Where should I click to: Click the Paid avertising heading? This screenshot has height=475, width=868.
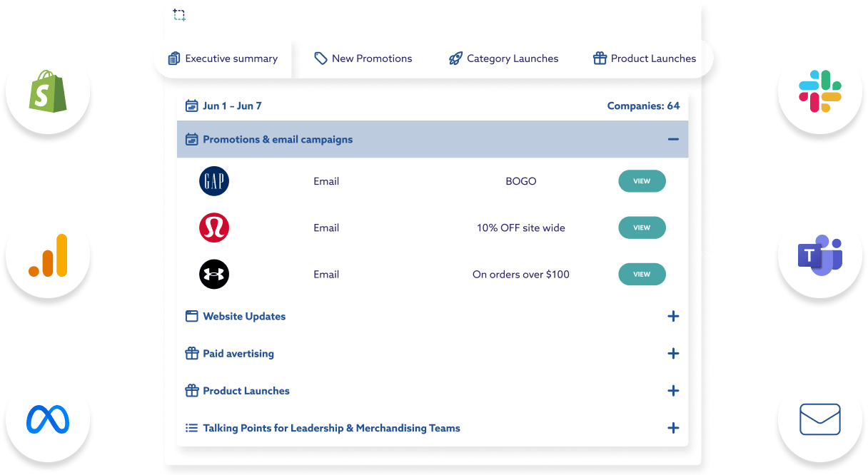[x=238, y=353]
